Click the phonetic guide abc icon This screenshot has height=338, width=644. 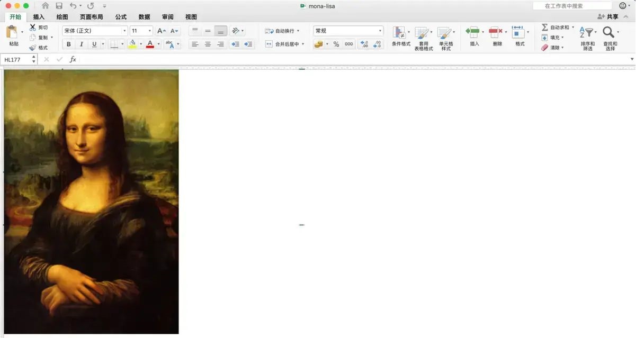point(169,44)
